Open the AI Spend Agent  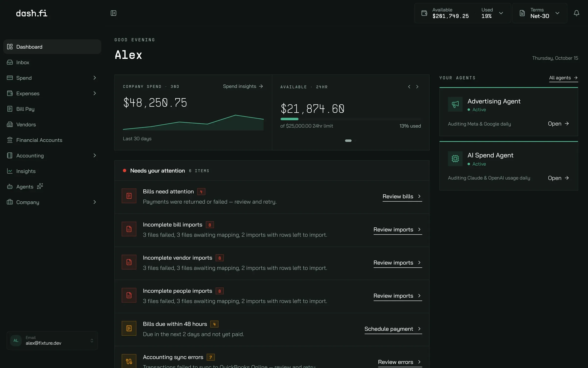point(559,178)
